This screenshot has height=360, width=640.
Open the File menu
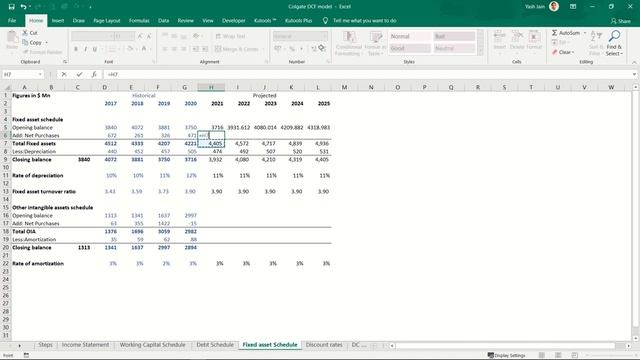[x=12, y=20]
